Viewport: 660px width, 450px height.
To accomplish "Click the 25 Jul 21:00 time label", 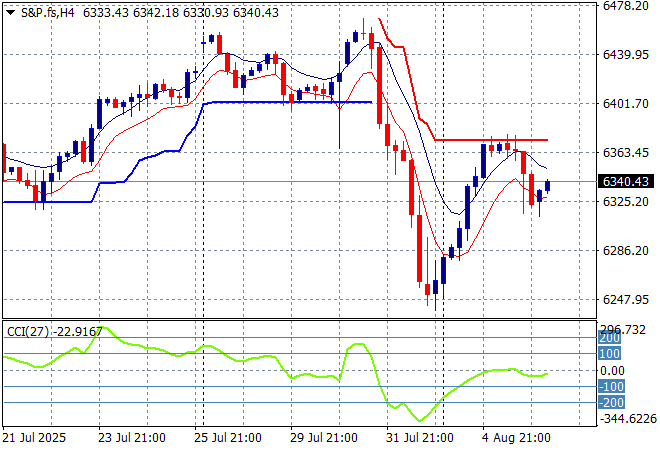I will [x=228, y=438].
